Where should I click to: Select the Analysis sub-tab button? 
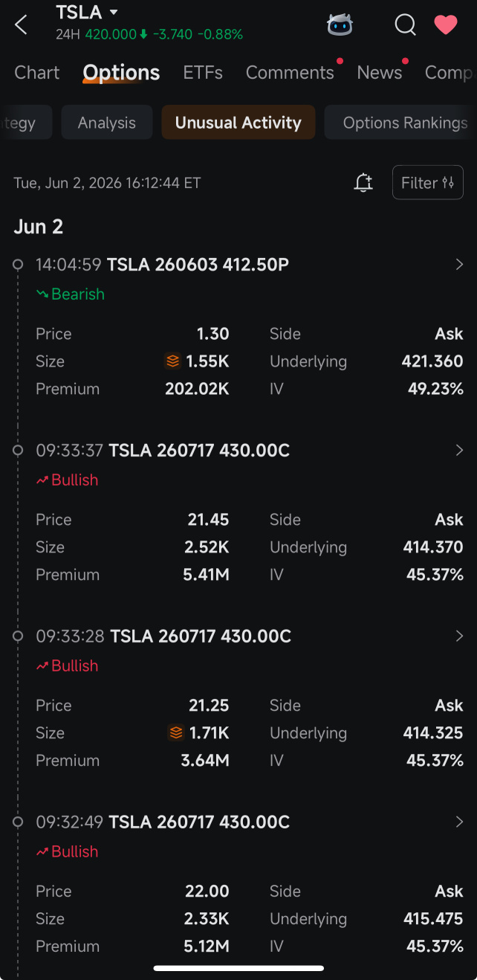coord(107,123)
